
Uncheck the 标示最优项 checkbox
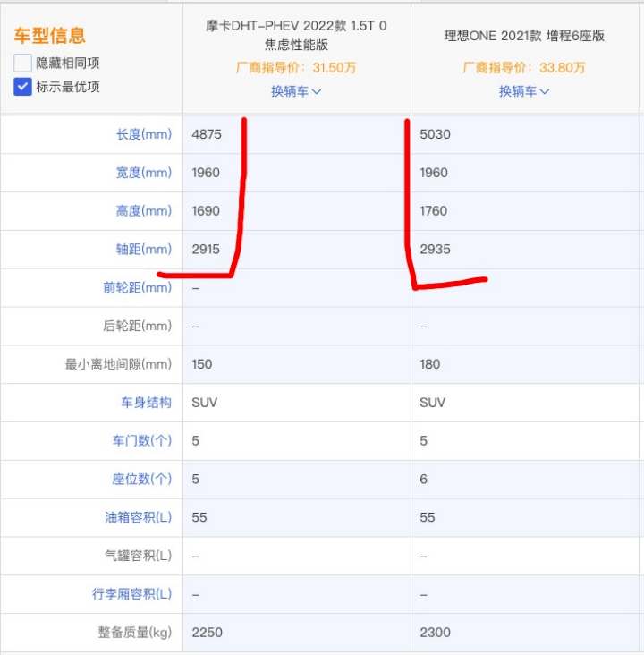[22, 87]
